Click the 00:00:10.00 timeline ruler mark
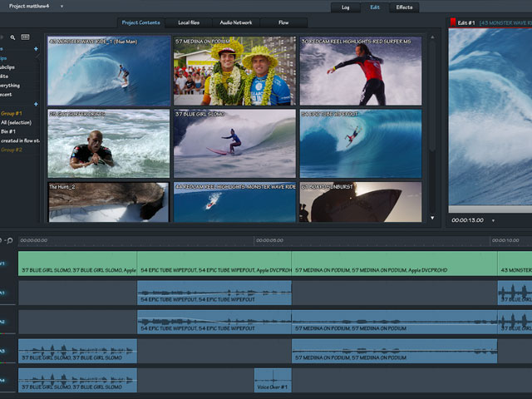The width and height of the screenshot is (532, 399). pyautogui.click(x=505, y=240)
